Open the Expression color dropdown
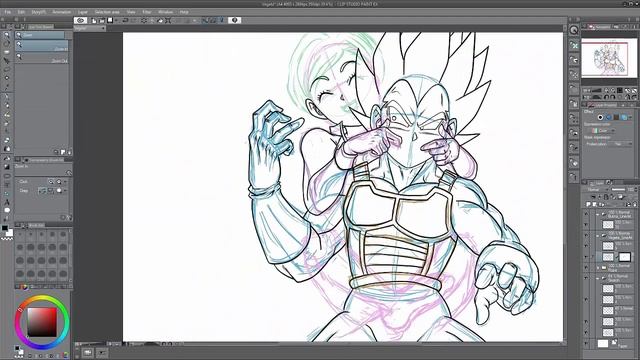 pyautogui.click(x=604, y=131)
